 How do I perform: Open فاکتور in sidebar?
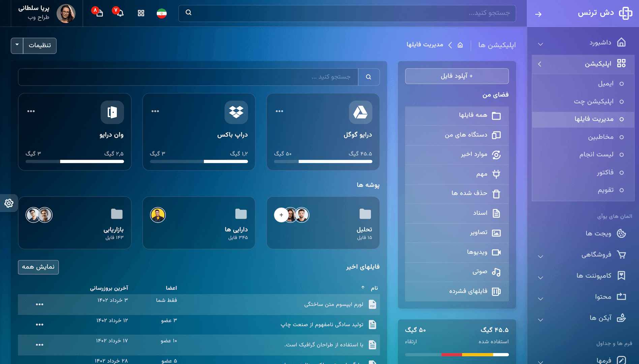(583, 173)
